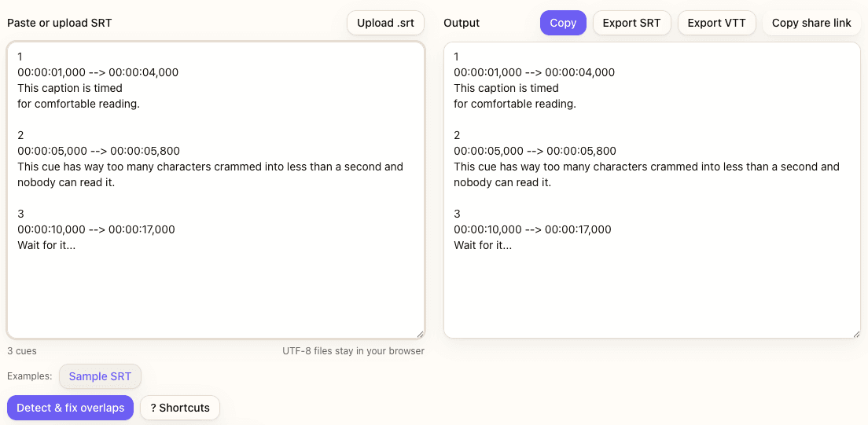Image resolution: width=868 pixels, height=425 pixels.
Task: Click output timestamp 00:00:10,000 --> 00:00:17,000
Action: tap(532, 229)
